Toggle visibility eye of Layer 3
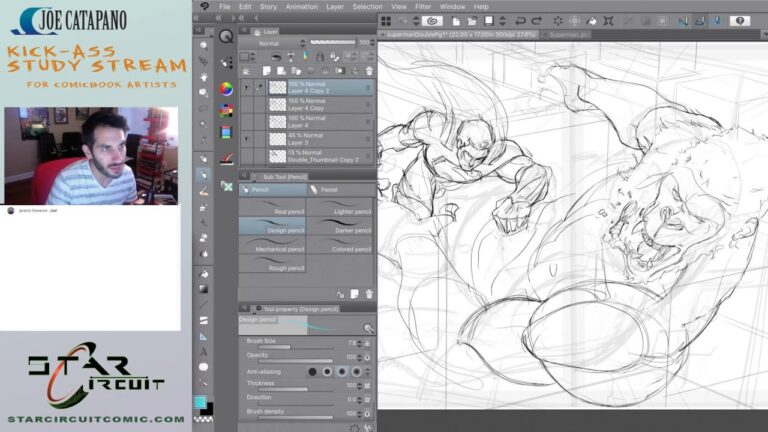Image resolution: width=768 pixels, height=432 pixels. pyautogui.click(x=246, y=138)
